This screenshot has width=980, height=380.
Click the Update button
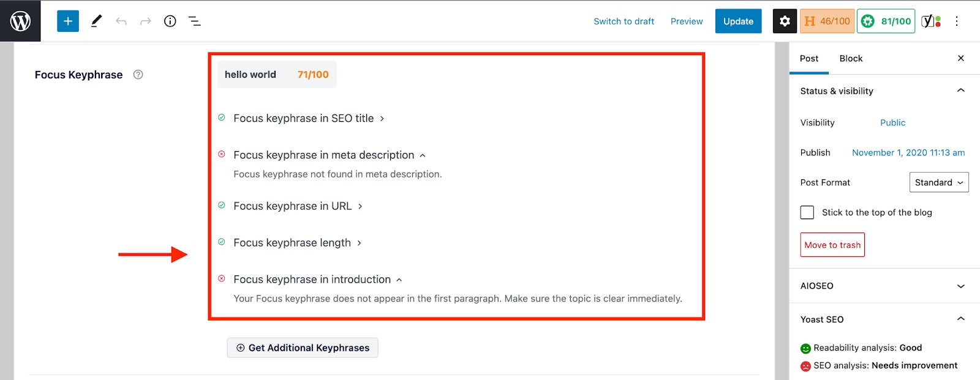coord(738,20)
